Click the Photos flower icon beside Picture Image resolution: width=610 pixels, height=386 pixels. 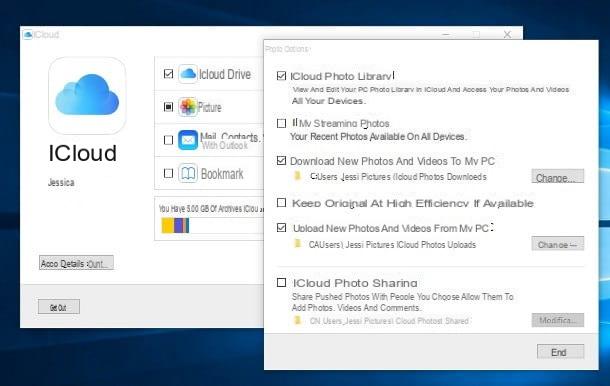click(x=188, y=107)
